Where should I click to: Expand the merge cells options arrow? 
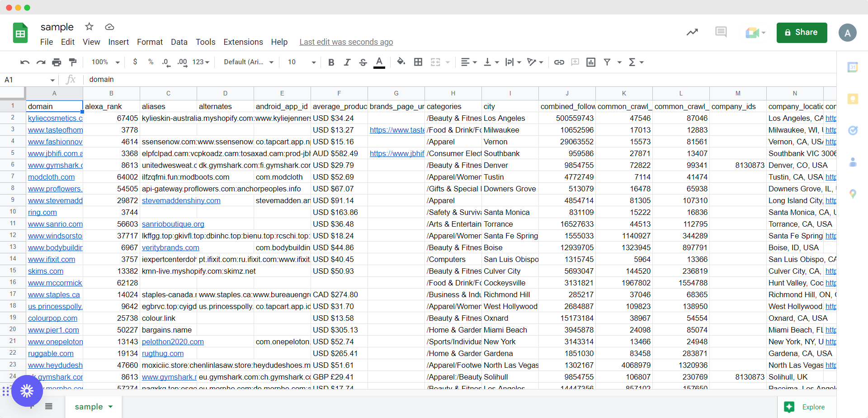click(448, 62)
